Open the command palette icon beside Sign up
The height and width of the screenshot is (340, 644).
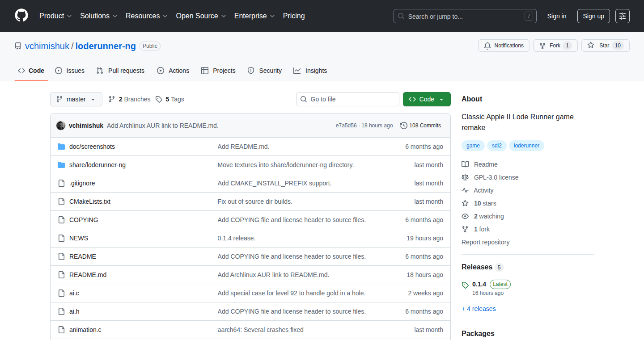[x=623, y=16]
